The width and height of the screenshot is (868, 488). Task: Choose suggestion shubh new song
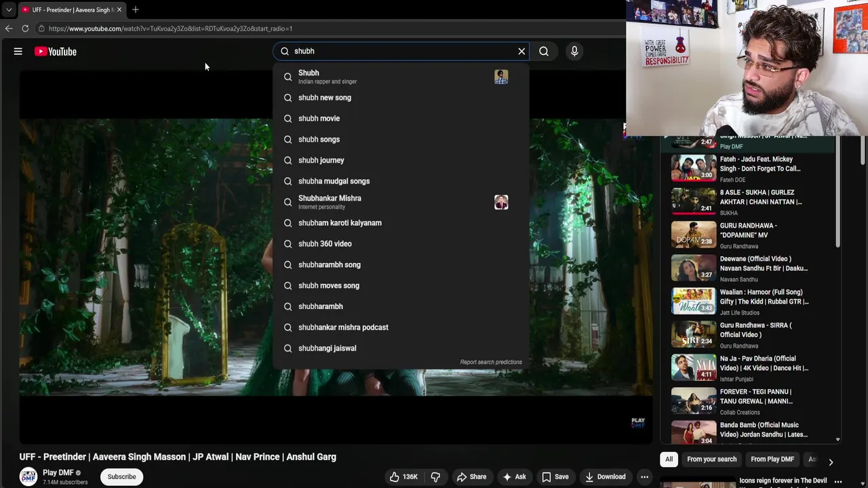pos(400,98)
